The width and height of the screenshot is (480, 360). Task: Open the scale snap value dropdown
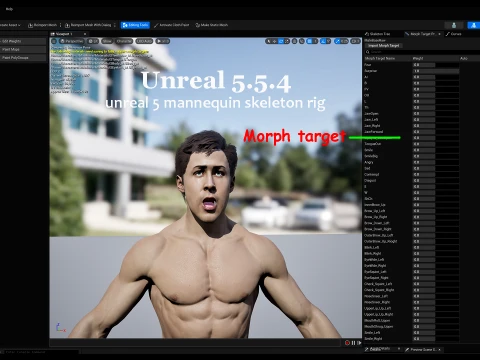(x=345, y=41)
